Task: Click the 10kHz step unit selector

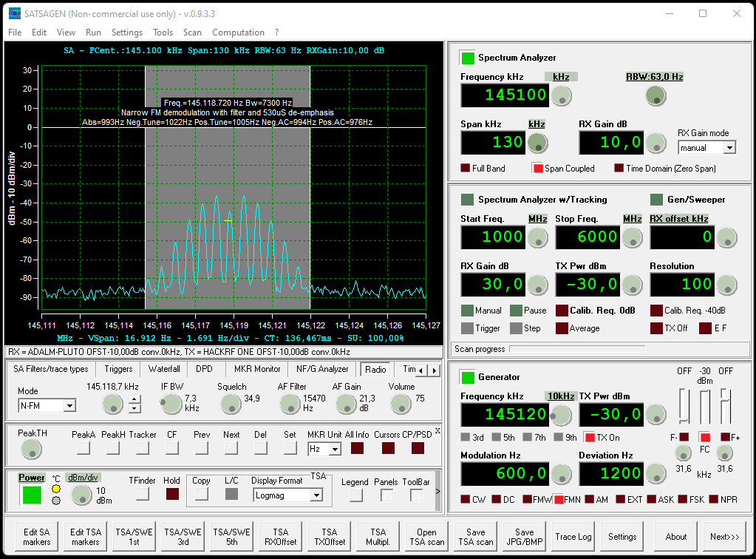Action: (561, 396)
